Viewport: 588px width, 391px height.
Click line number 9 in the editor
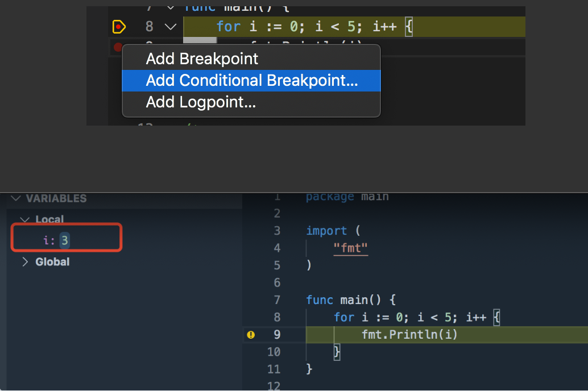[276, 335]
